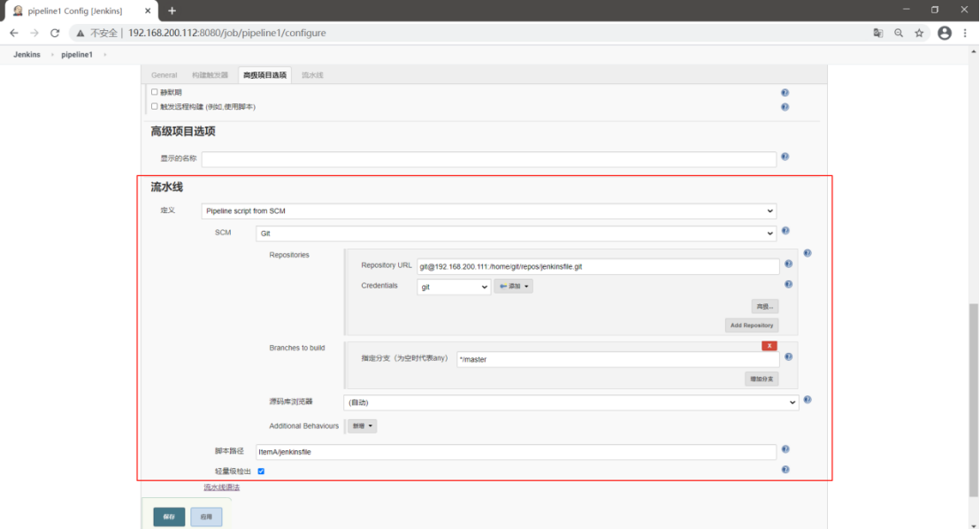Show help for Credentials row
The width and height of the screenshot is (980, 529).
click(x=788, y=285)
